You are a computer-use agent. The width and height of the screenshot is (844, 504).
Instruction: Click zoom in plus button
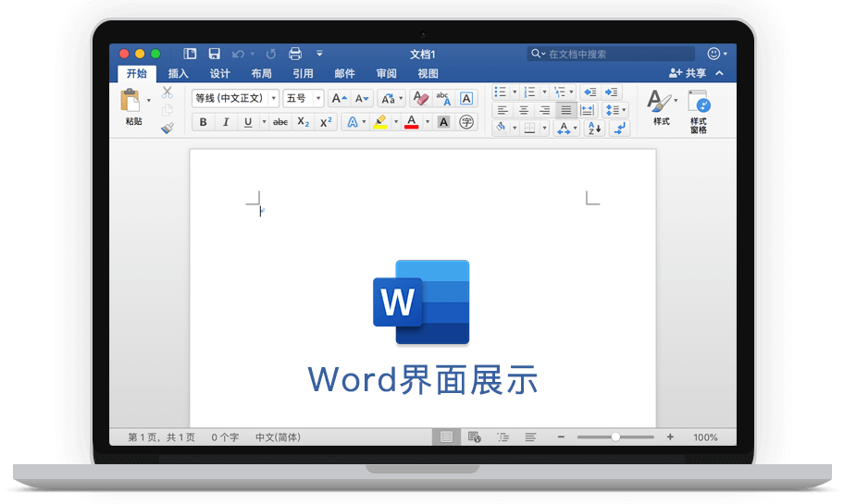tap(670, 437)
